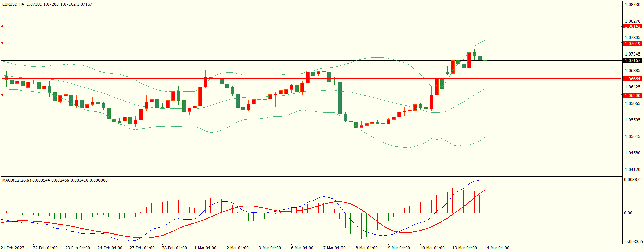Click the 21 Feb 2023 date label
Image resolution: width=644 pixels, height=252 pixels.
[x=13, y=248]
